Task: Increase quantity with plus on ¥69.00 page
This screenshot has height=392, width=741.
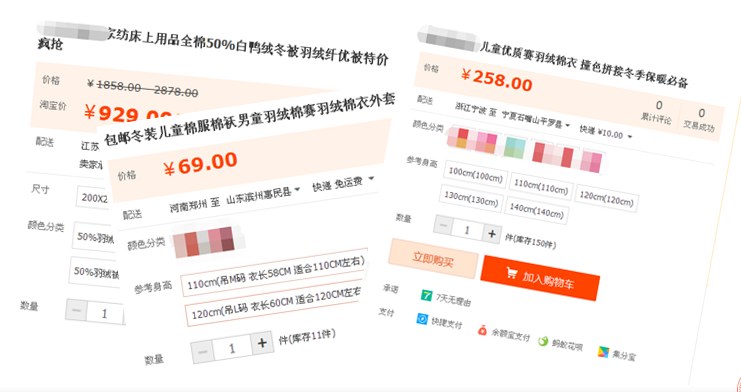Action: tap(262, 343)
